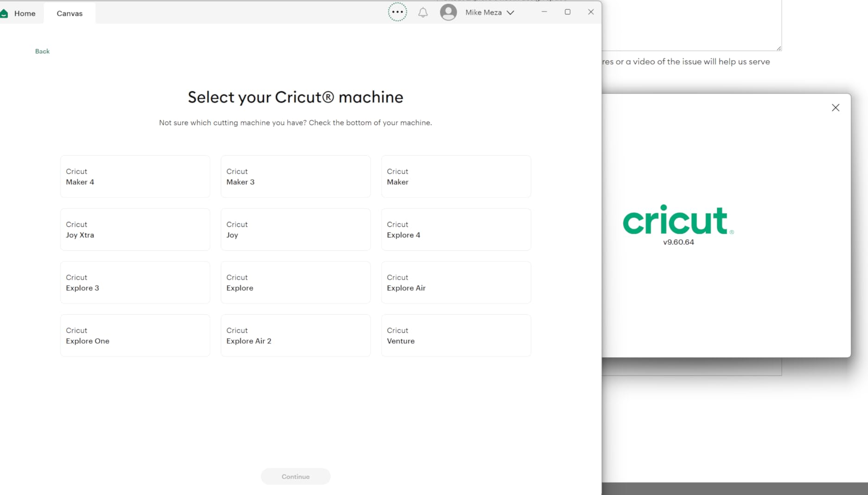Select the Cricut Maker 4 card
868x495 pixels.
pyautogui.click(x=135, y=177)
